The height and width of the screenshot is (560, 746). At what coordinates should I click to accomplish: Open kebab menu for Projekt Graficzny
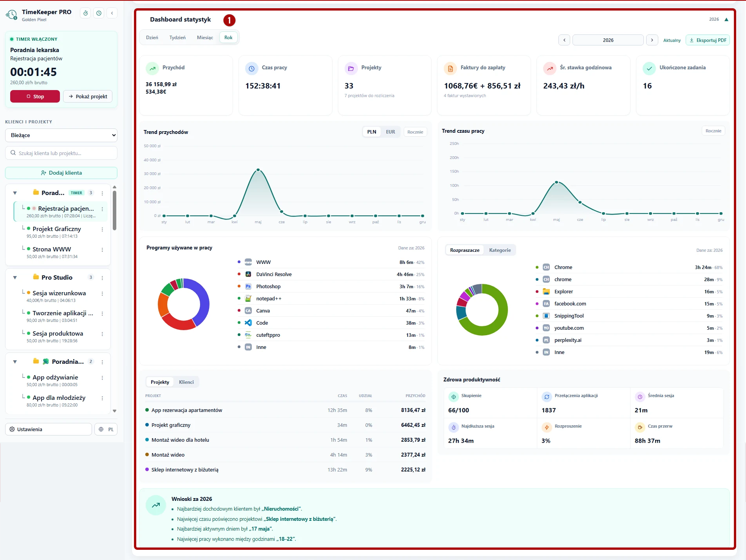coord(102,229)
